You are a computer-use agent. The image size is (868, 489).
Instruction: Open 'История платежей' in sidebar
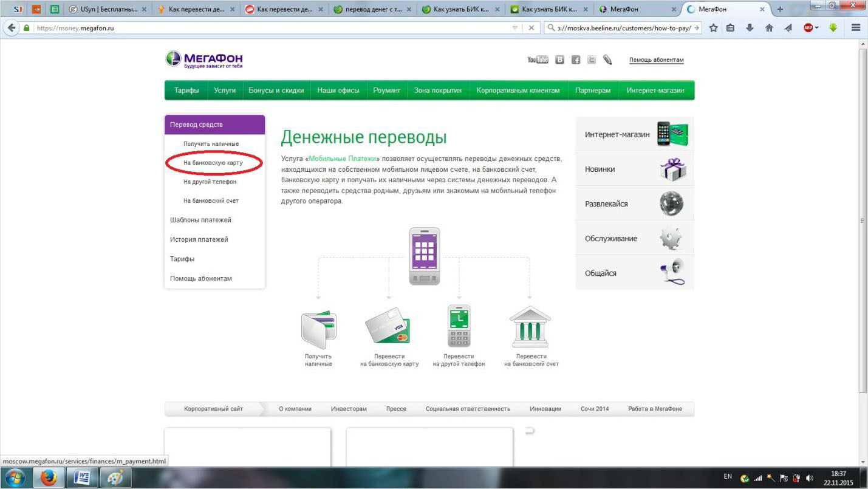(x=199, y=239)
